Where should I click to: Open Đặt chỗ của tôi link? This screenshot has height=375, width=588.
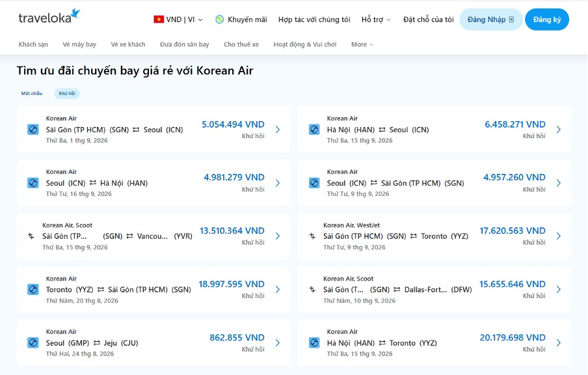click(428, 20)
